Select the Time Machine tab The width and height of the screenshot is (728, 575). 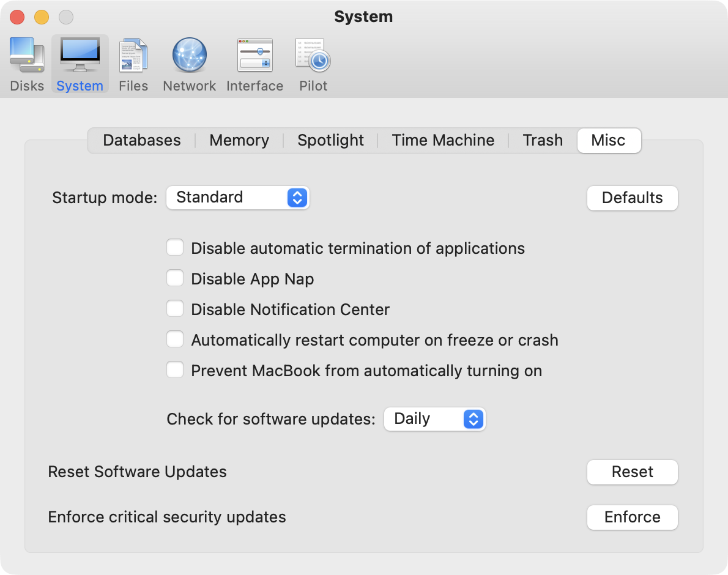tap(443, 141)
